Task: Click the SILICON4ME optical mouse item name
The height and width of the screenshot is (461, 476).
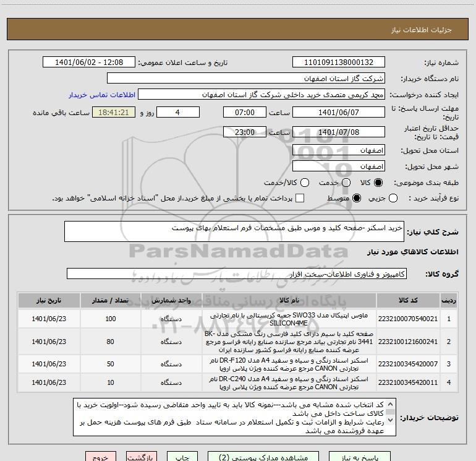Action: coord(289,319)
